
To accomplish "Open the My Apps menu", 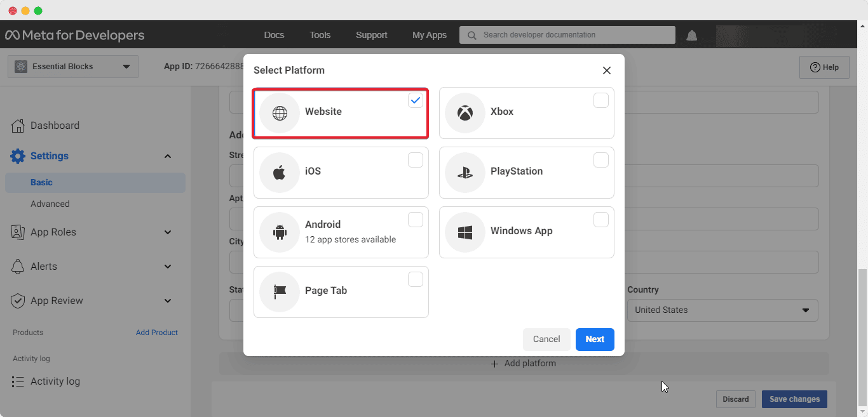I will coord(430,35).
